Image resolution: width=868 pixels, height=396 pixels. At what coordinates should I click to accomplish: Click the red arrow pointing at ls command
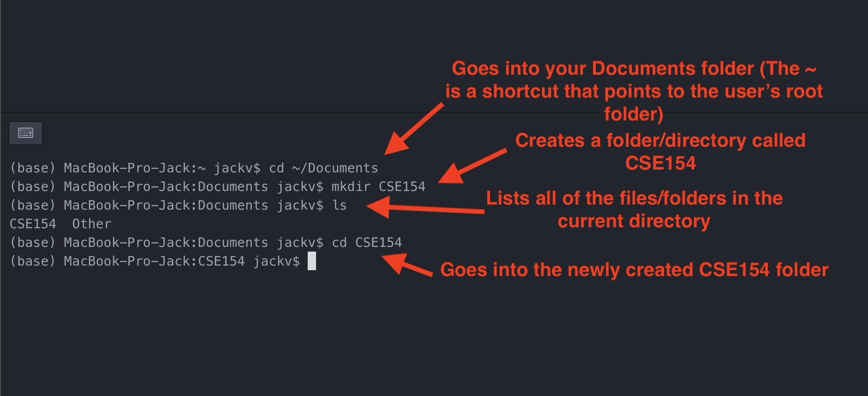click(x=425, y=207)
